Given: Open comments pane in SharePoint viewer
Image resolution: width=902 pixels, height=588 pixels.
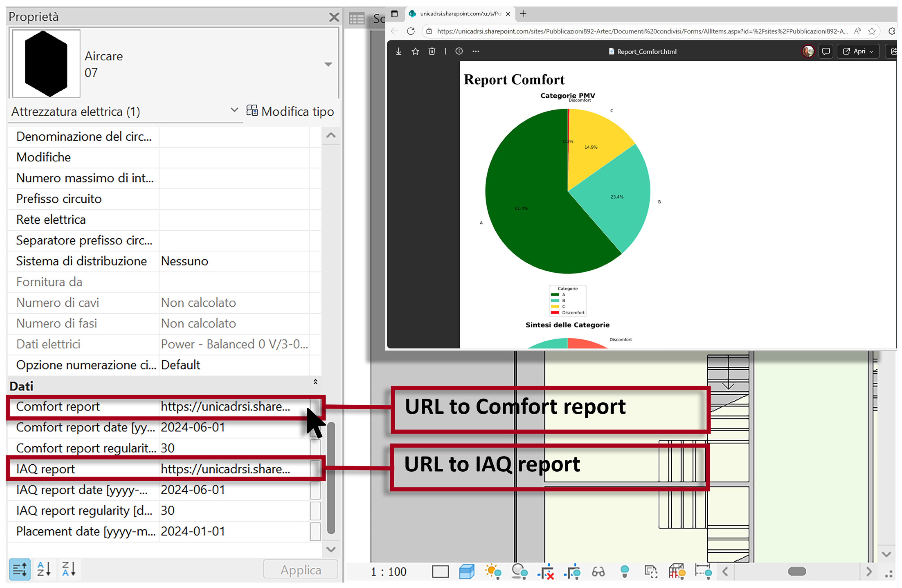Looking at the screenshot, I should tap(826, 51).
